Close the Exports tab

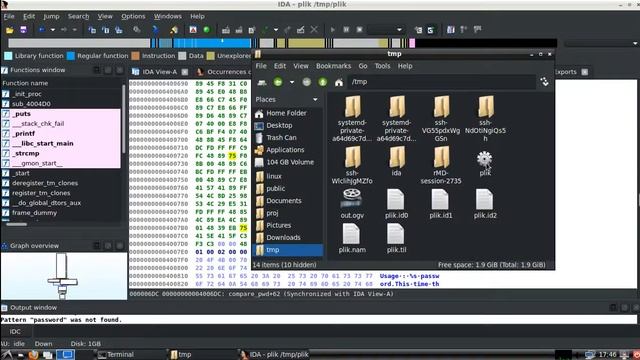click(585, 72)
